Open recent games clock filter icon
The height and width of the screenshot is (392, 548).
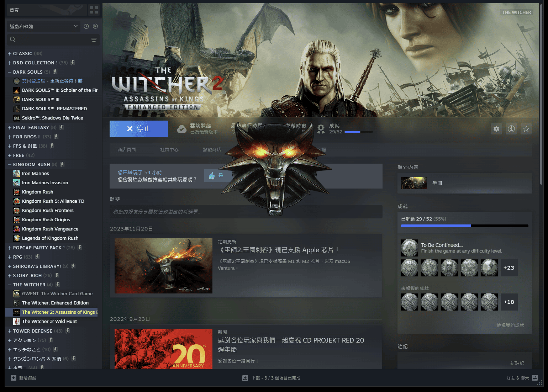tap(86, 26)
